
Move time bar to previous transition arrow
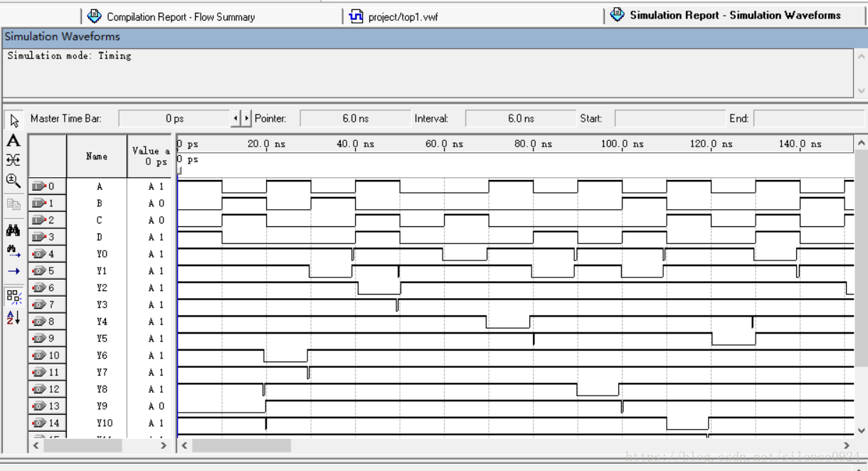click(x=236, y=119)
